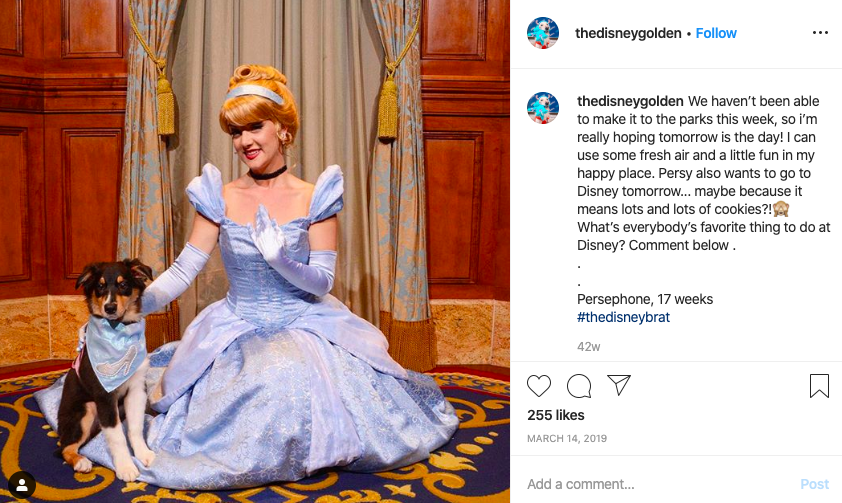
Task: Click the Cinderella photo image
Action: tap(255, 251)
